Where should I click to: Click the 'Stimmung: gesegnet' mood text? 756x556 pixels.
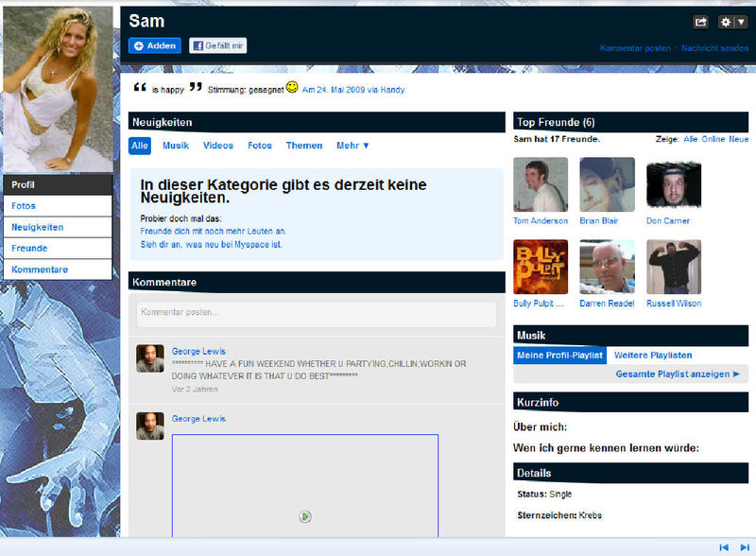[246, 90]
